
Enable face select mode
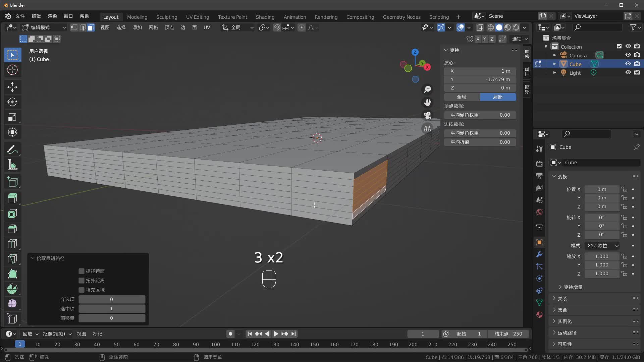(91, 27)
